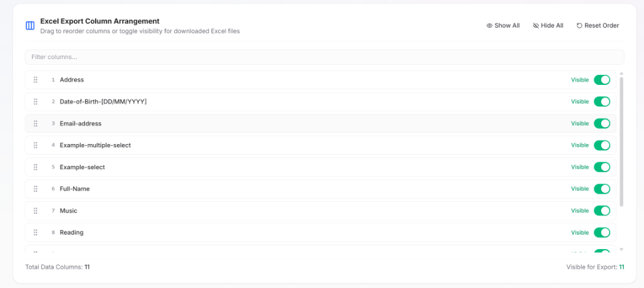This screenshot has height=288, width=644.
Task: Click the drag handle for Full-Name row
Action: [36, 189]
